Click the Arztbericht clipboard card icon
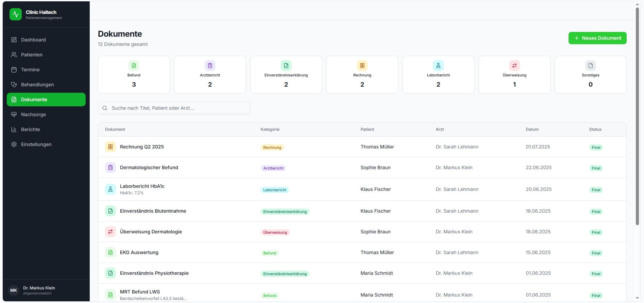This screenshot has width=644, height=303. click(x=210, y=66)
